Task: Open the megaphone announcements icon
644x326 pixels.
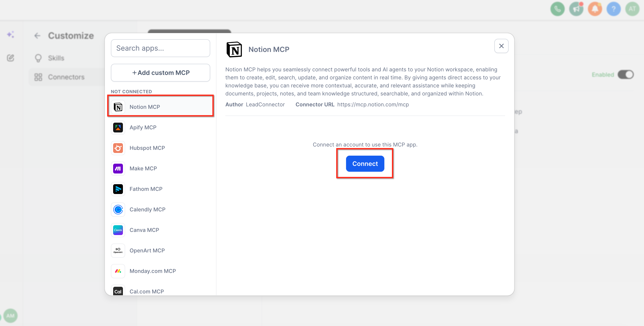Action: 576,9
